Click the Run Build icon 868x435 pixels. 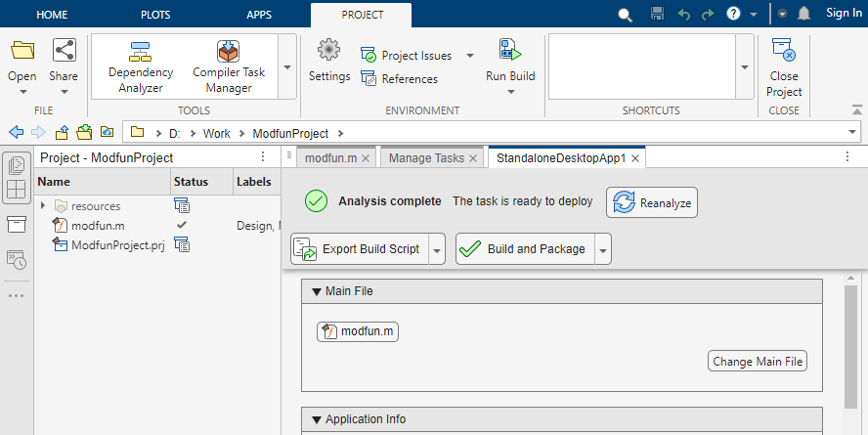click(510, 51)
